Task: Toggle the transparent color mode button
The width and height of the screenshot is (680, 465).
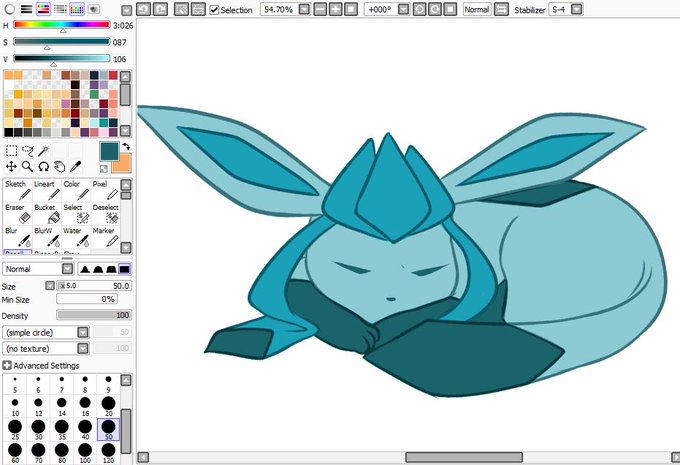Action: [104, 168]
